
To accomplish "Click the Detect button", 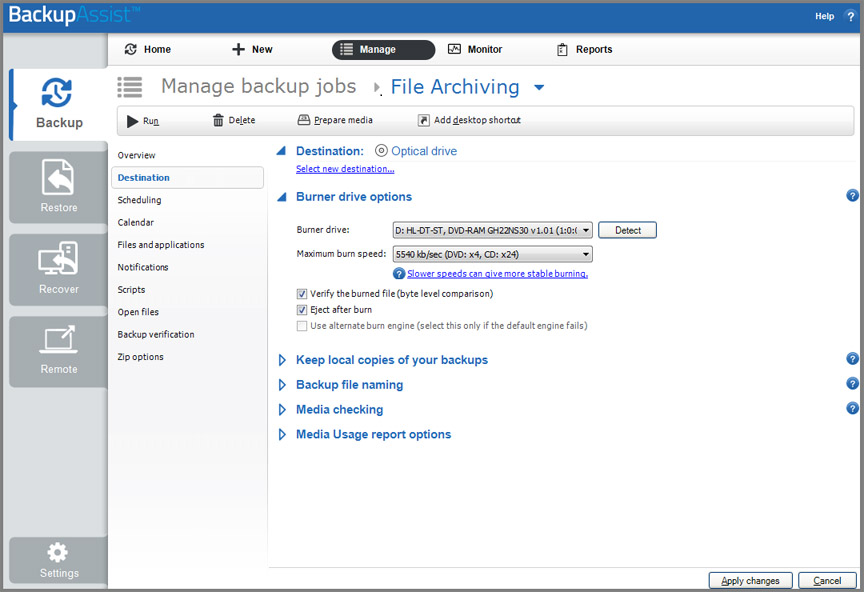I will pyautogui.click(x=628, y=230).
